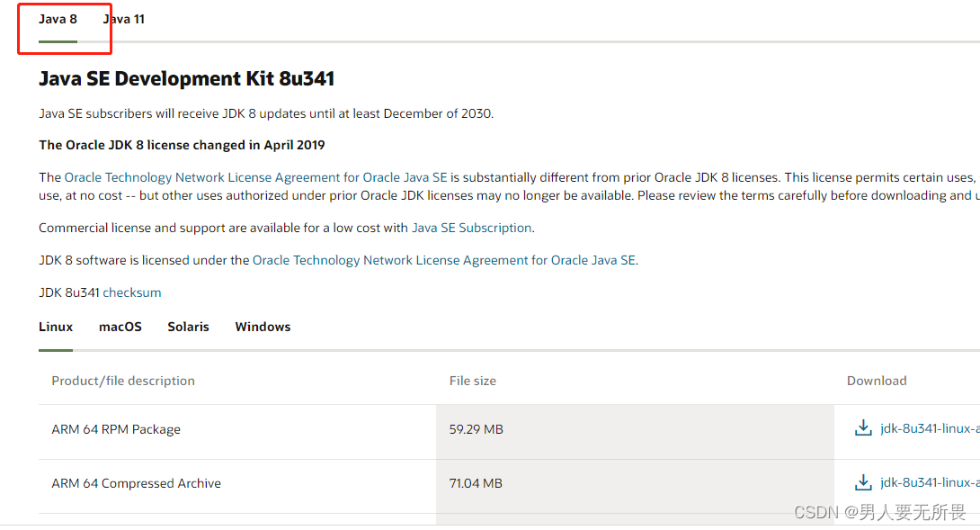Open the first Oracle Technology Network License Agreement link

[x=255, y=177]
